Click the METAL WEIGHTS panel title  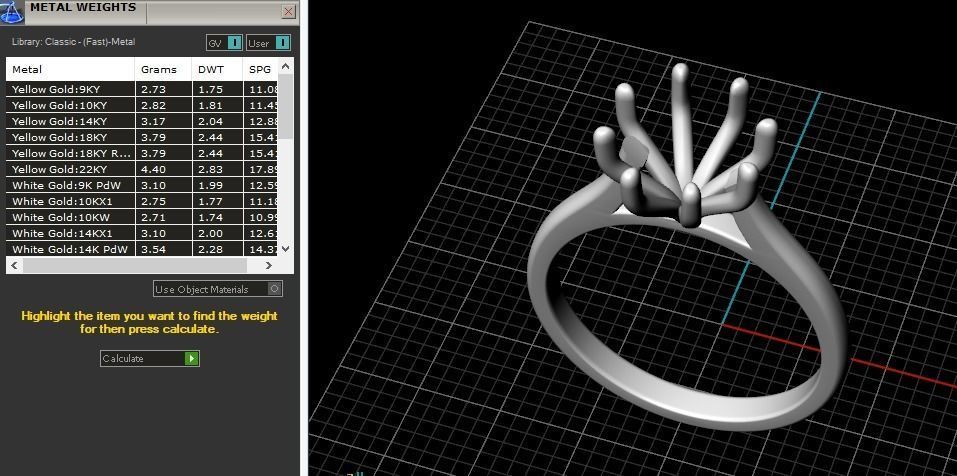pos(83,8)
